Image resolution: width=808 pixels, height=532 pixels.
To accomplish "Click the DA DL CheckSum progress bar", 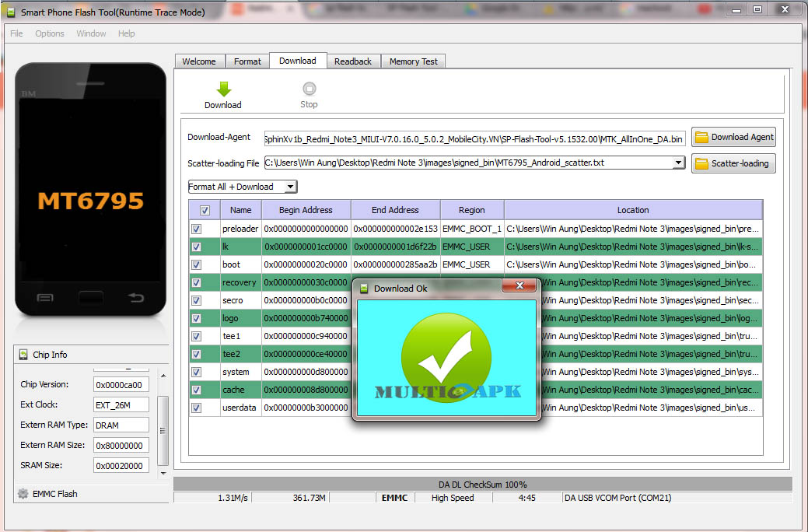I will coord(484,484).
